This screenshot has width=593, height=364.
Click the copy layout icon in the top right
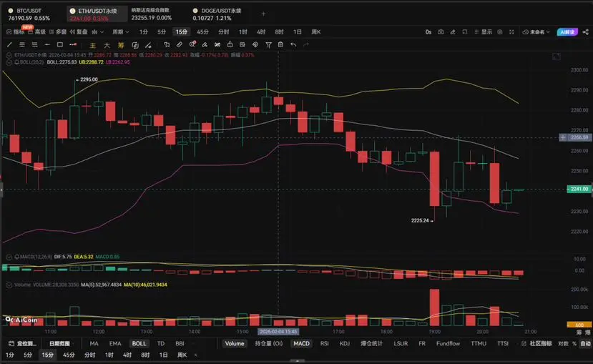click(x=465, y=31)
